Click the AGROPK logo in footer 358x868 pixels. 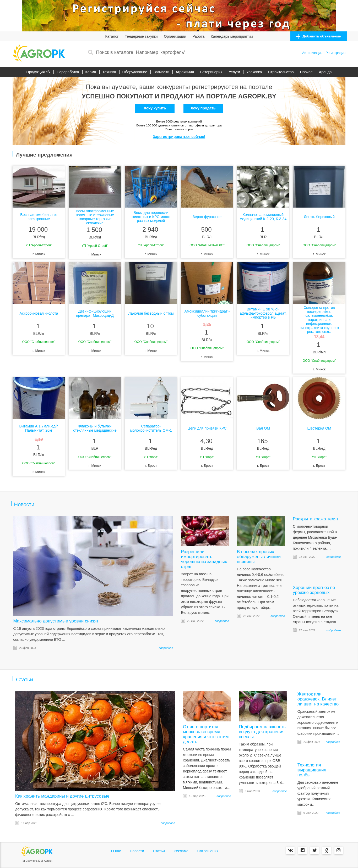(37, 851)
